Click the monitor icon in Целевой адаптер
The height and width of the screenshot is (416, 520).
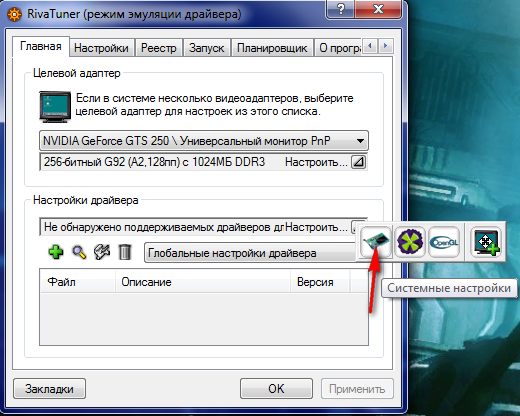point(55,107)
